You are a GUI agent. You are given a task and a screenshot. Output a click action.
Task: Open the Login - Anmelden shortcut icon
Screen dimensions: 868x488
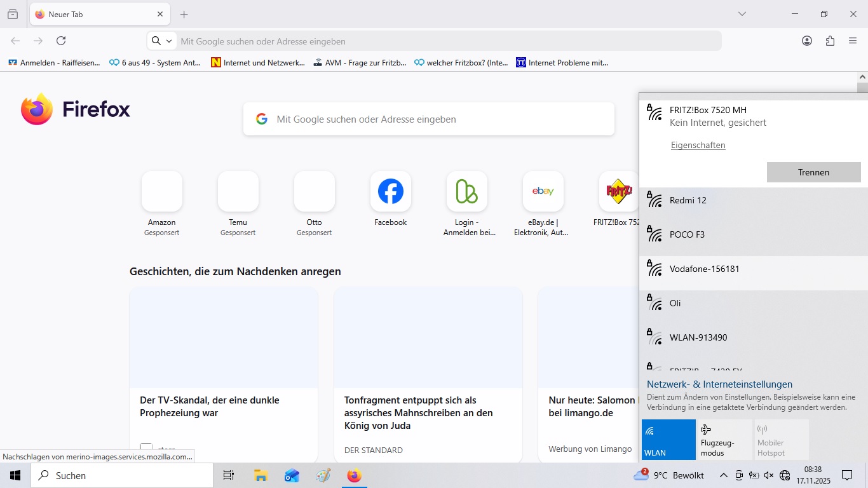click(x=467, y=191)
